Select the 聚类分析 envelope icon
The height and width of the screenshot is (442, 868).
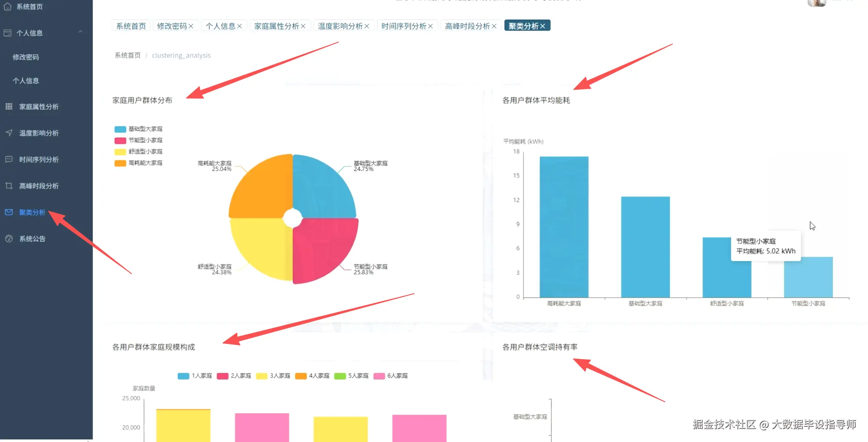point(8,212)
